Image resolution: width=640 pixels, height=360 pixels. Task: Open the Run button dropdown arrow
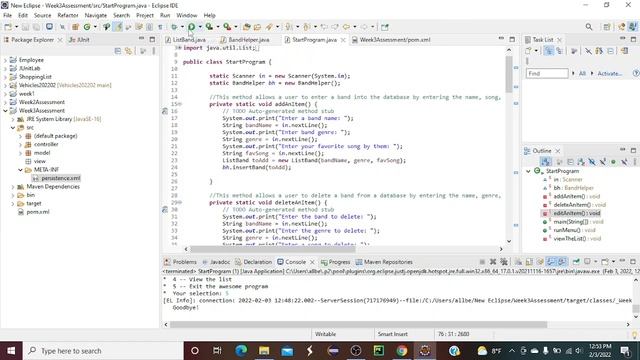(200, 27)
